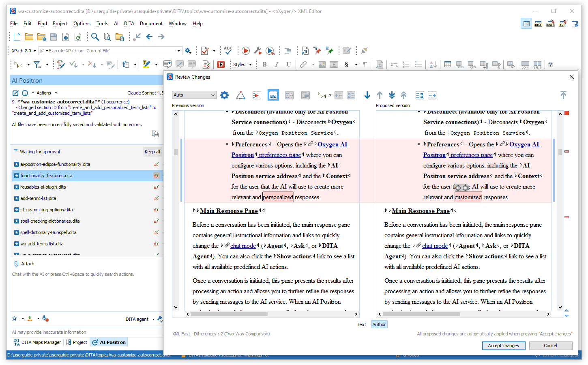588x365 pixels.
Task: Open the DITA menu
Action: (x=129, y=24)
